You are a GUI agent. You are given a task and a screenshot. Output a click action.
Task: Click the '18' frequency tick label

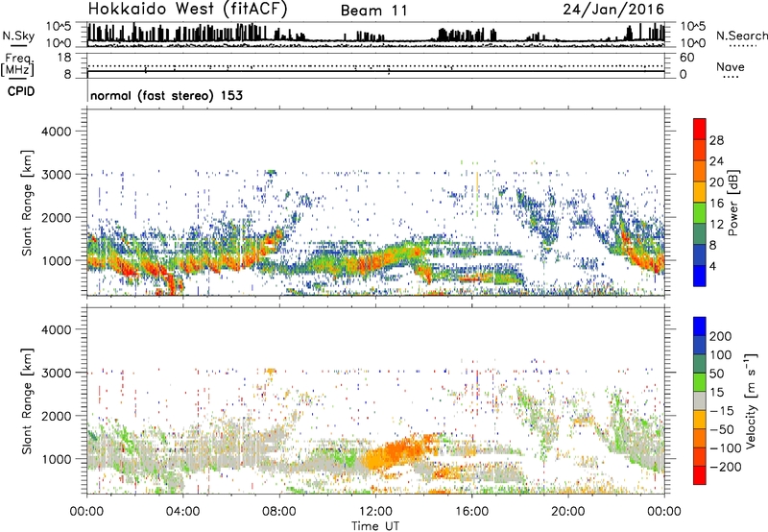click(64, 58)
